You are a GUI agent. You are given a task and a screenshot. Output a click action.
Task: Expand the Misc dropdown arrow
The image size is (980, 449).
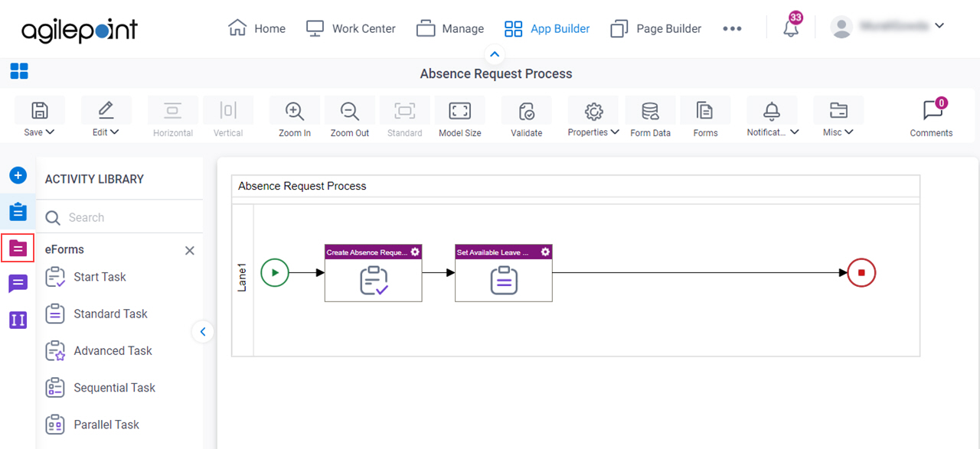click(x=849, y=132)
